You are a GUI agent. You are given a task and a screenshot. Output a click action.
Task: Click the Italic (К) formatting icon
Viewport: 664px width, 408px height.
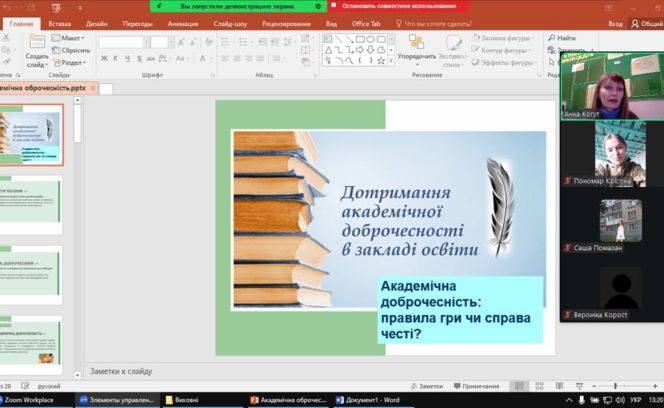[116, 60]
